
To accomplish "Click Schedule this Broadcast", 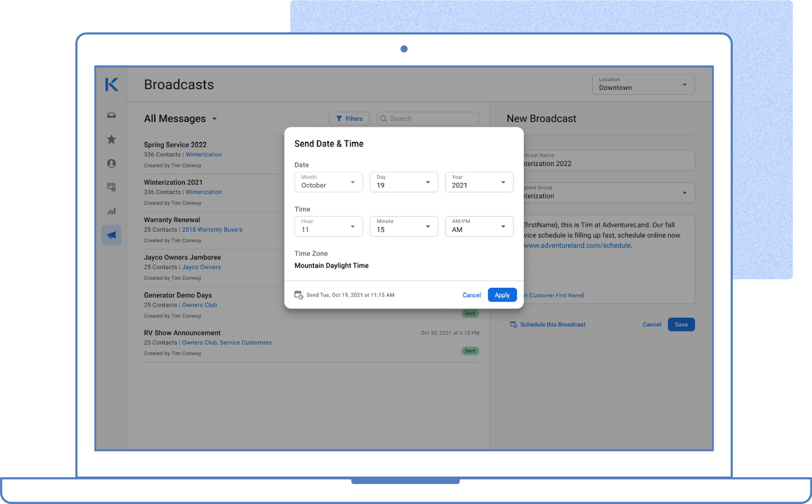I will pos(552,324).
